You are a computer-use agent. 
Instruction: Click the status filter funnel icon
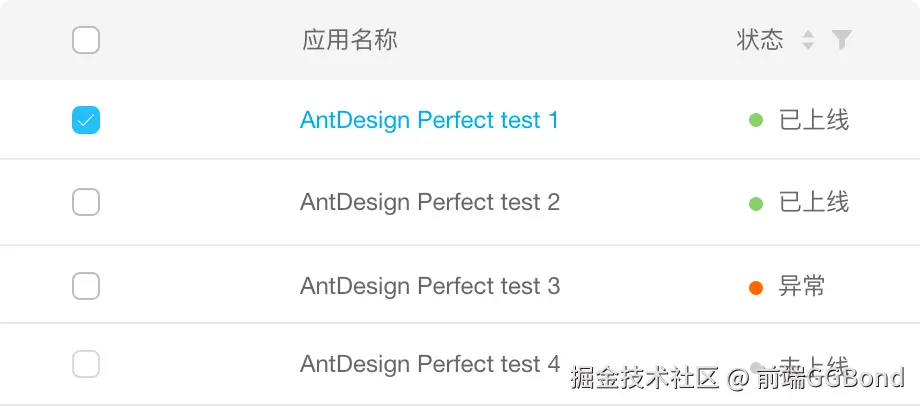pyautogui.click(x=842, y=40)
